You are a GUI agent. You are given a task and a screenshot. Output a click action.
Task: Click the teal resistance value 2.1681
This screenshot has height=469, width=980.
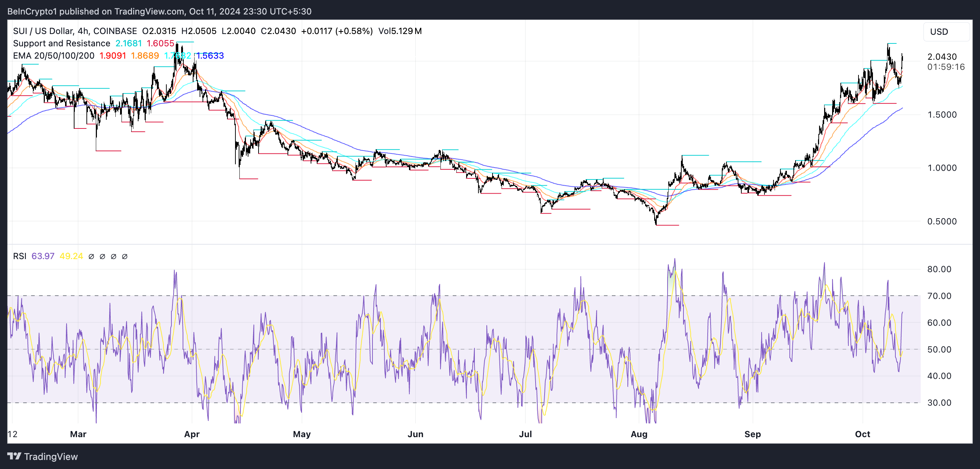pyautogui.click(x=129, y=43)
